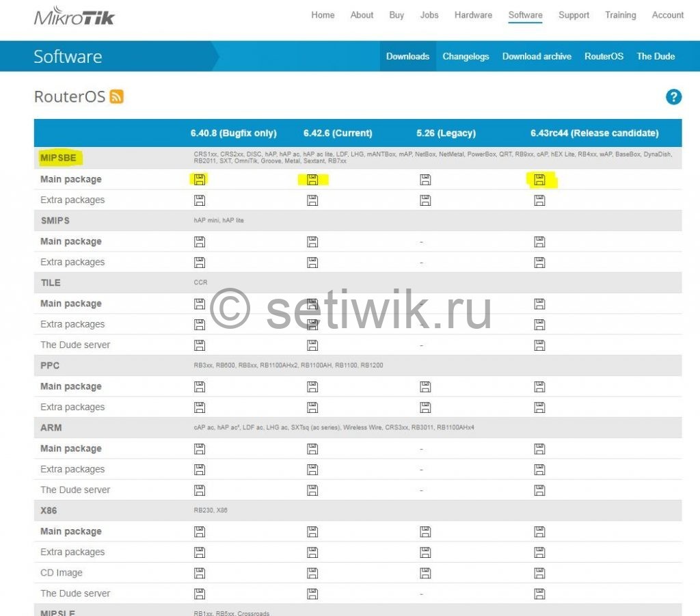Click the ARM architecture label

click(x=51, y=427)
